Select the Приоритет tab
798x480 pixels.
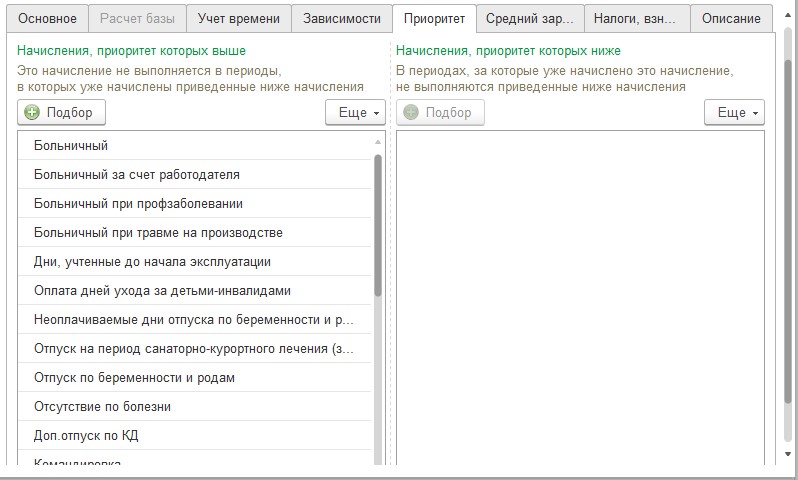(x=434, y=19)
